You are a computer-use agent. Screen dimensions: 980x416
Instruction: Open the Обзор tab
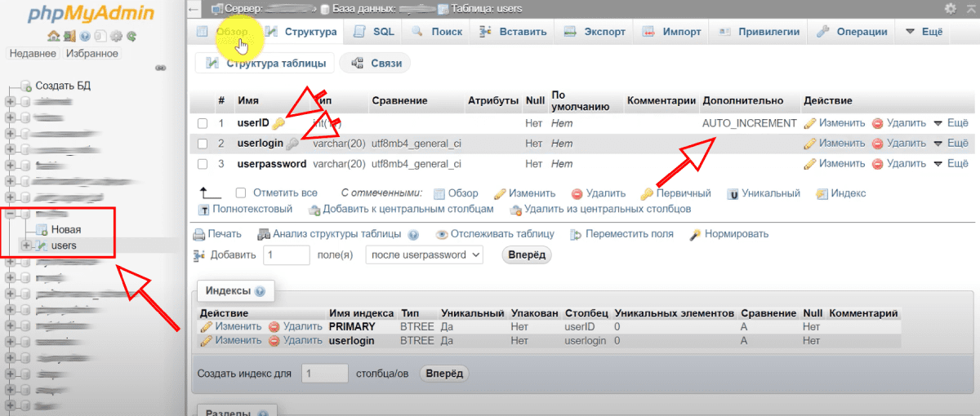click(223, 32)
